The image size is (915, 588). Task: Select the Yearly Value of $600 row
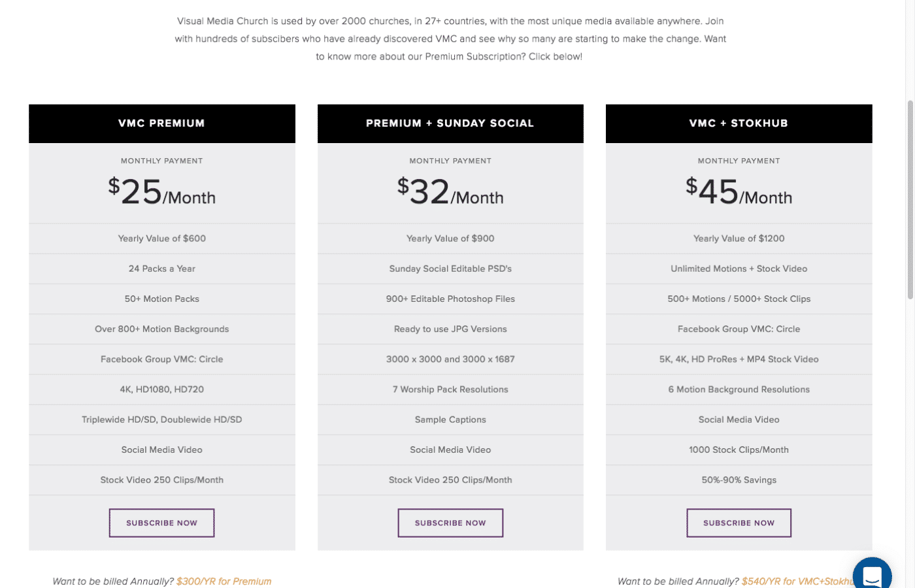pos(161,238)
